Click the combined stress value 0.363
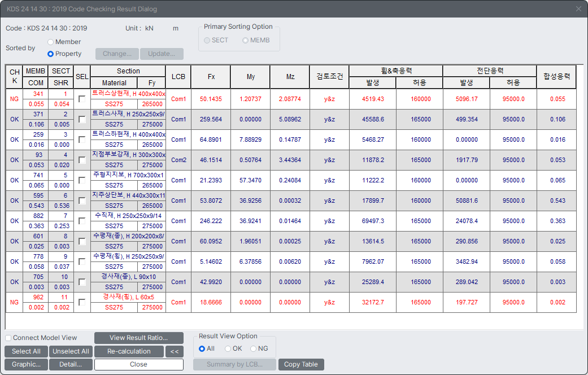Image resolution: width=588 pixels, height=375 pixels. [x=557, y=221]
